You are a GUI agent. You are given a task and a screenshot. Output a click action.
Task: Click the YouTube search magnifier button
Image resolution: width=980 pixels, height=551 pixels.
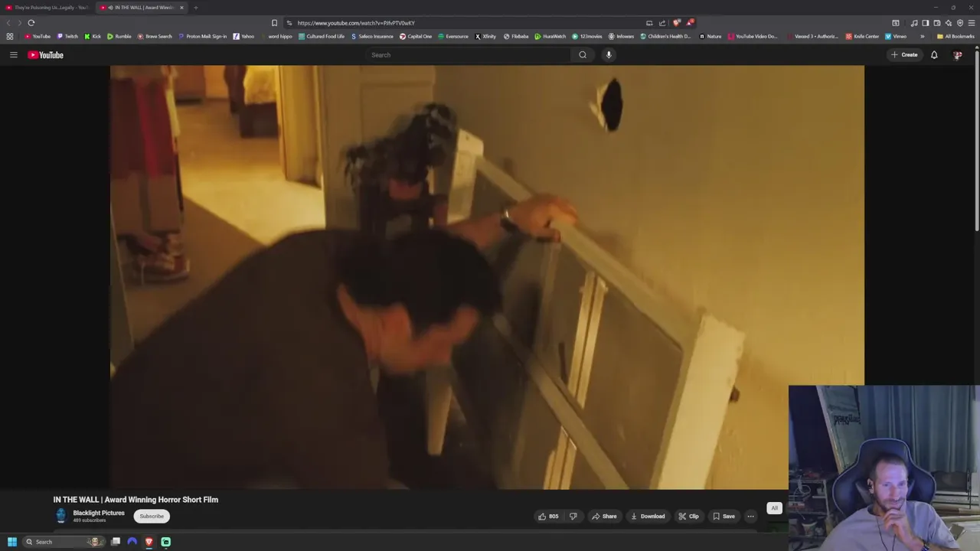(x=583, y=54)
